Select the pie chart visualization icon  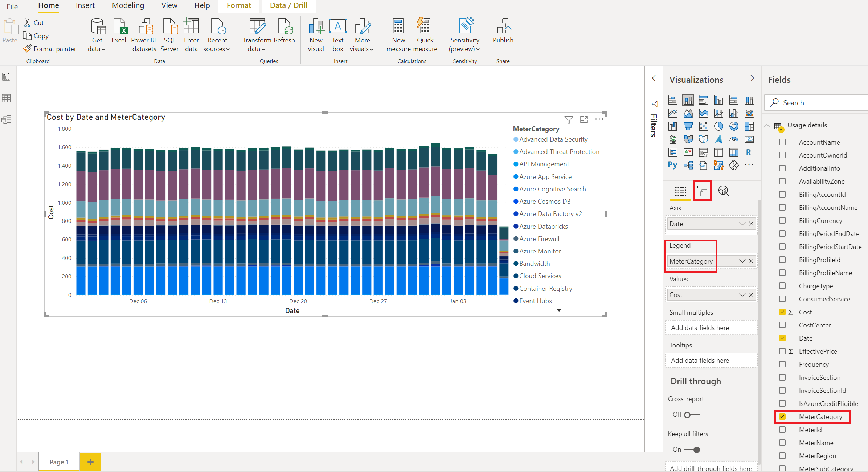click(718, 126)
